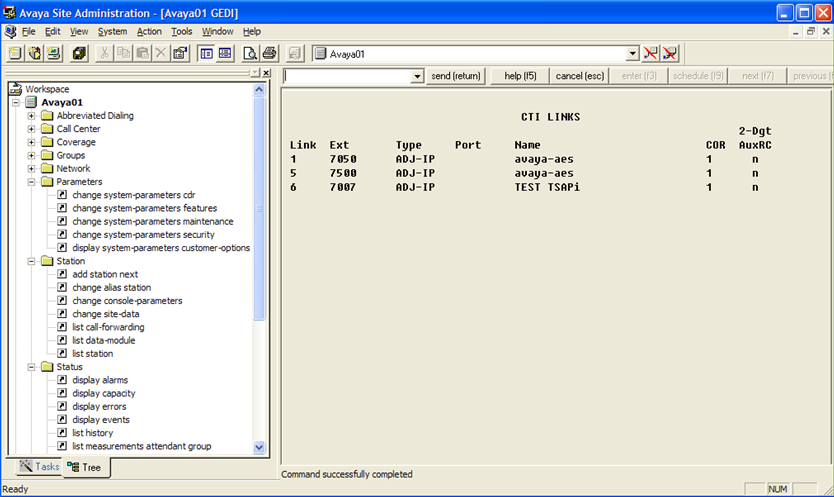Collapse the Status folder
Viewport: 834px width, 497px height.
point(31,367)
